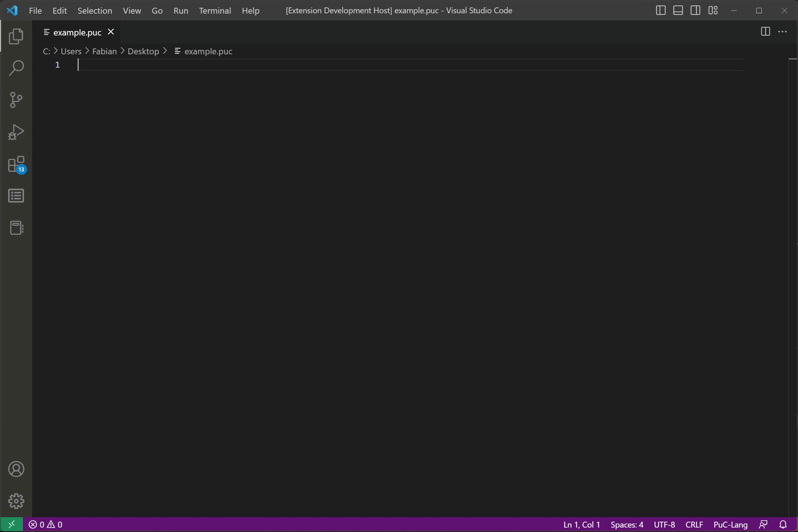Click the CRLF end-of-line button
This screenshot has height=532, width=798.
click(x=694, y=524)
